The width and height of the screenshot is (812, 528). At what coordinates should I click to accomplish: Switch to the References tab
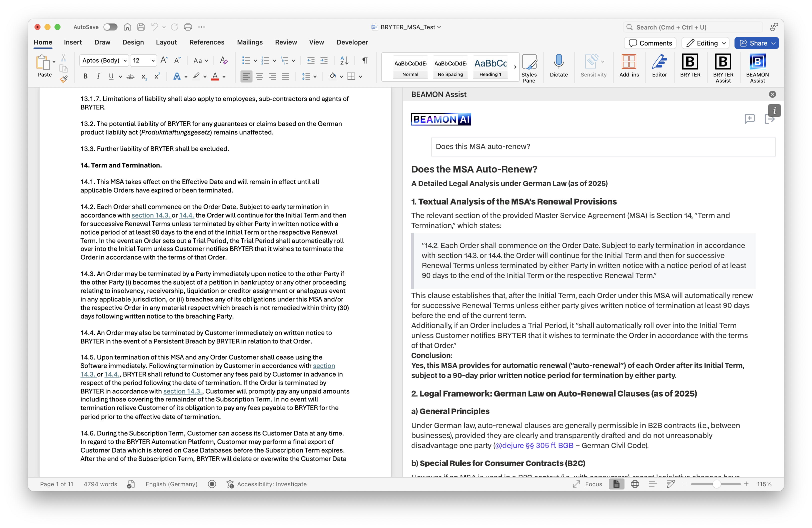coord(207,42)
